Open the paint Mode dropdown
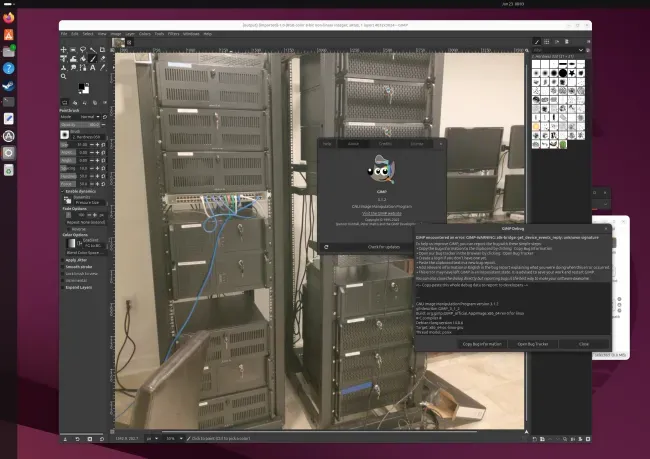 [x=89, y=117]
